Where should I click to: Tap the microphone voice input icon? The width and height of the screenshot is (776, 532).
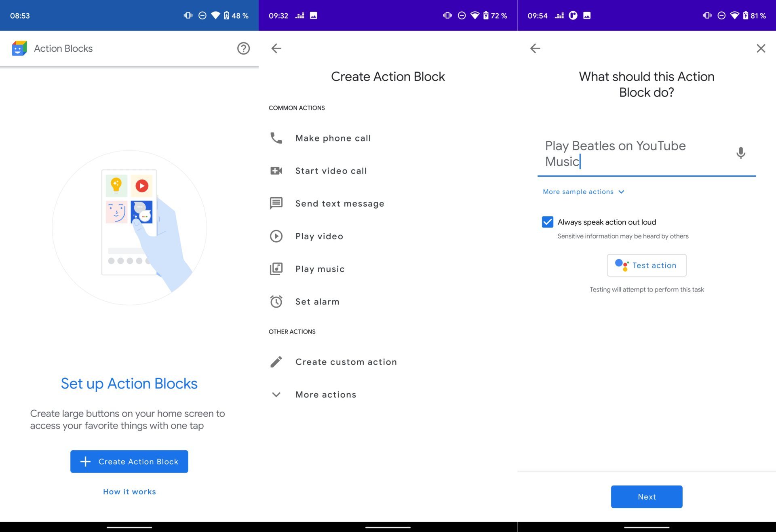click(x=740, y=153)
